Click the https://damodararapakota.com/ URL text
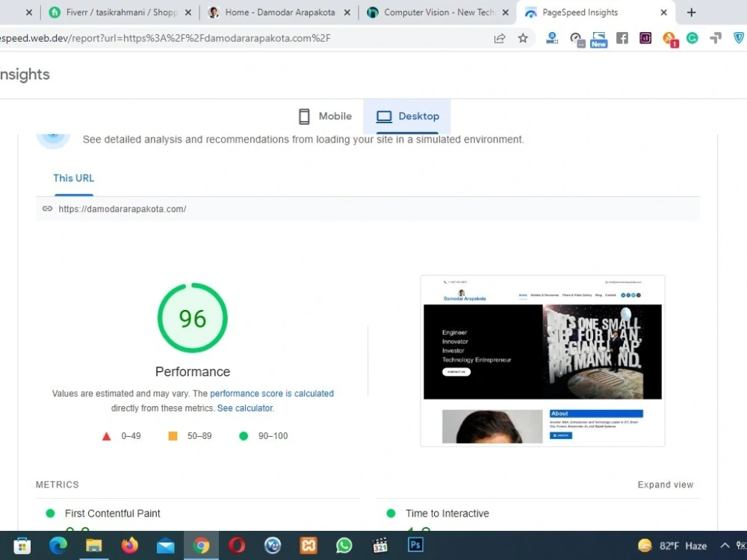This screenshot has width=747, height=560. (123, 209)
